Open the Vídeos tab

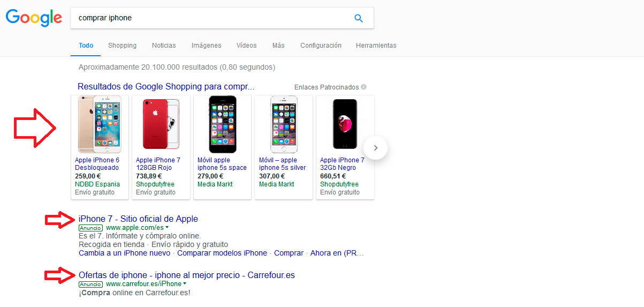pyautogui.click(x=246, y=46)
